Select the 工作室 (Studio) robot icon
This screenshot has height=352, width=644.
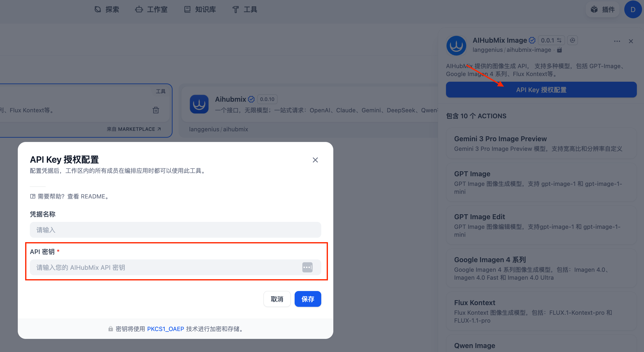(x=139, y=9)
